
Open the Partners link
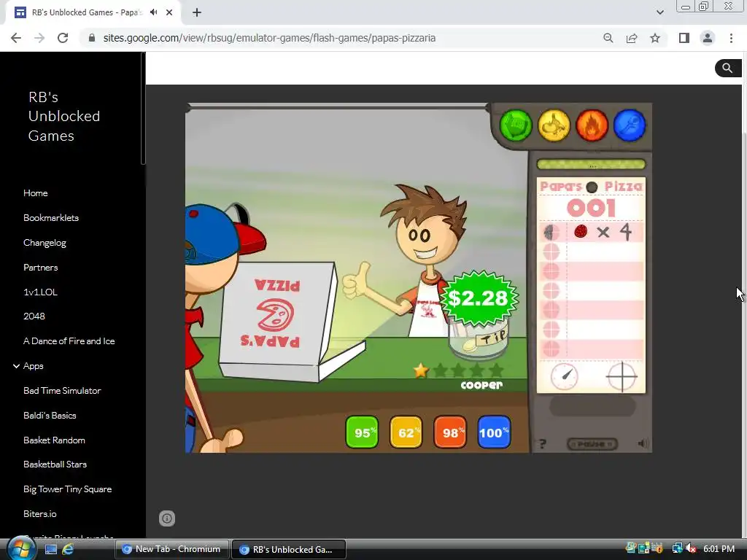[x=41, y=267]
